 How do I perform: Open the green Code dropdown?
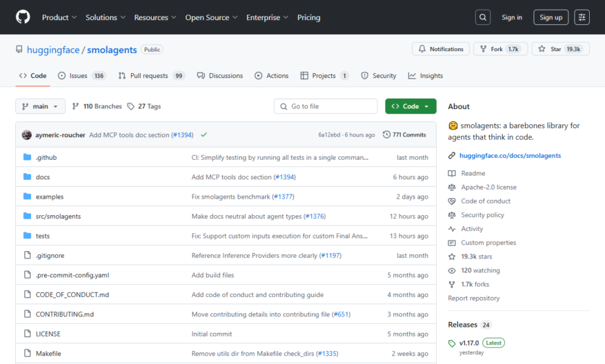pos(410,106)
